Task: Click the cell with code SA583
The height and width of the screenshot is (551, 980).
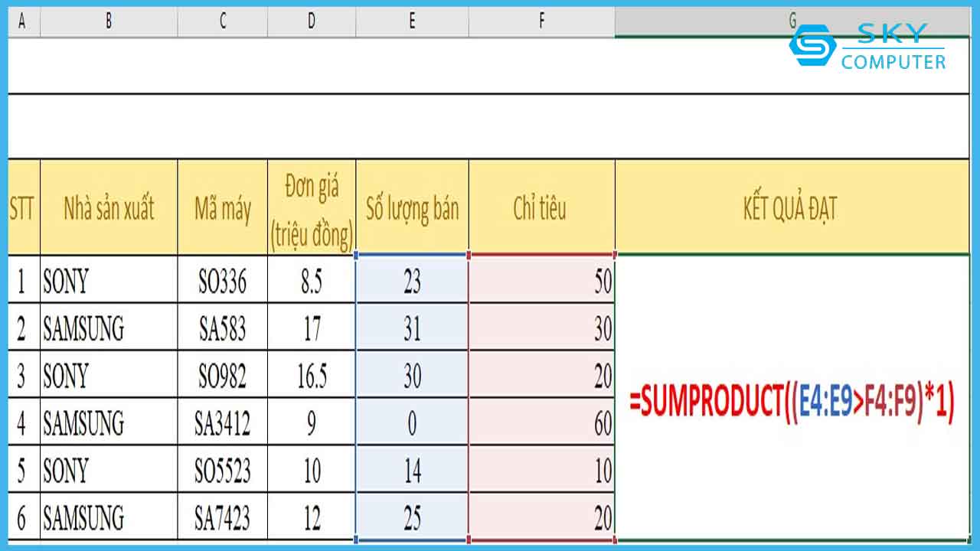Action: click(x=223, y=327)
